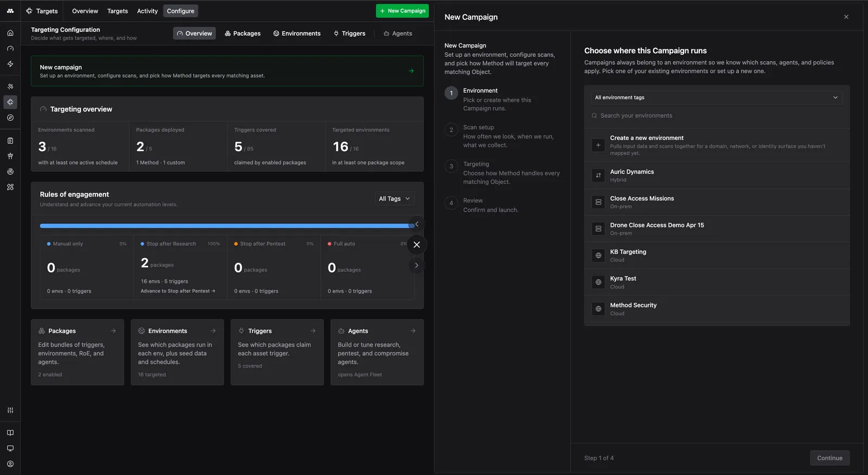Open the sliders settings icon in sidebar
The width and height of the screenshot is (868, 475).
[x=10, y=410]
